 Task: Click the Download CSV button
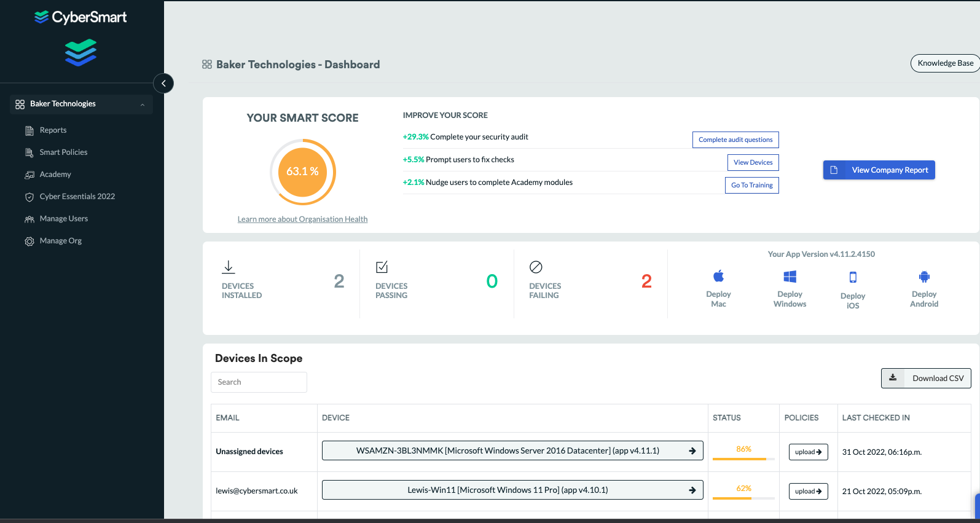926,378
